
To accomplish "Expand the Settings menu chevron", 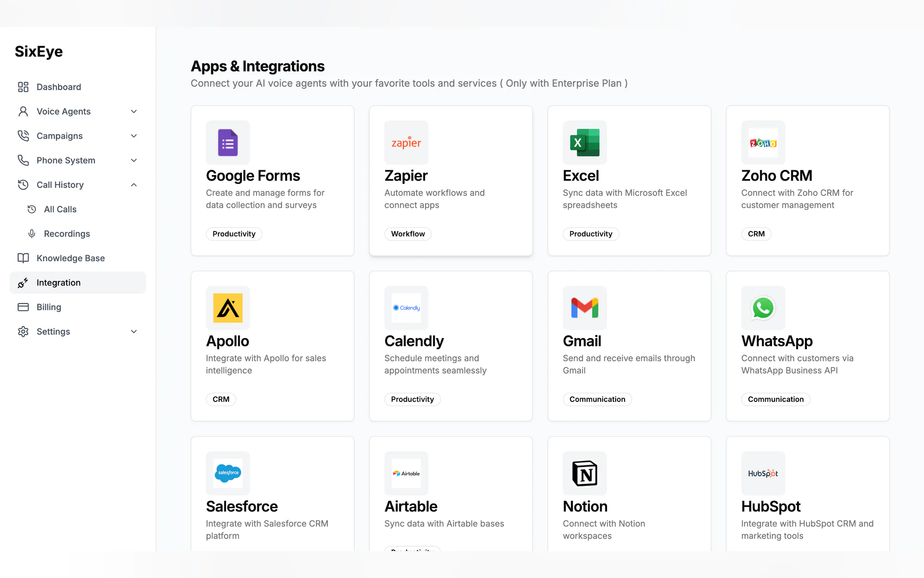I will pyautogui.click(x=134, y=332).
